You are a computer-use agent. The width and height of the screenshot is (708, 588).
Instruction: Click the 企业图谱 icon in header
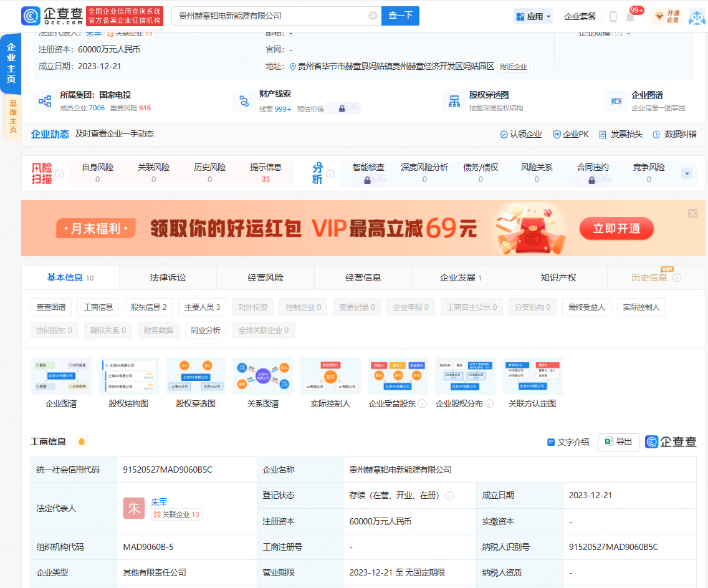click(x=616, y=101)
